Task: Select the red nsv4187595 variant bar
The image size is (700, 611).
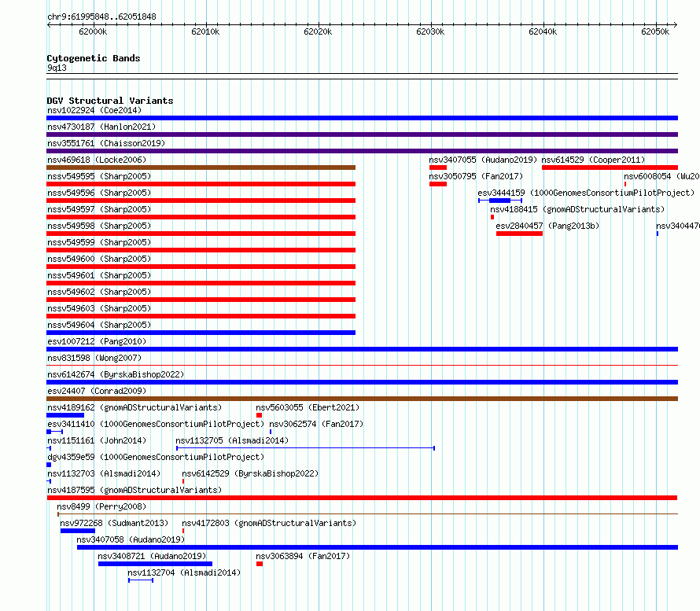Action: coord(362,498)
